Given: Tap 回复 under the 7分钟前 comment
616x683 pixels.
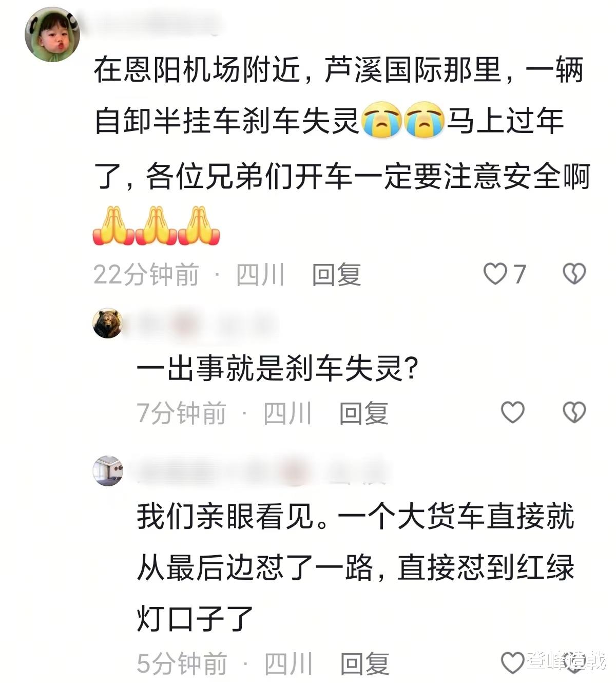Looking at the screenshot, I should pyautogui.click(x=364, y=413).
